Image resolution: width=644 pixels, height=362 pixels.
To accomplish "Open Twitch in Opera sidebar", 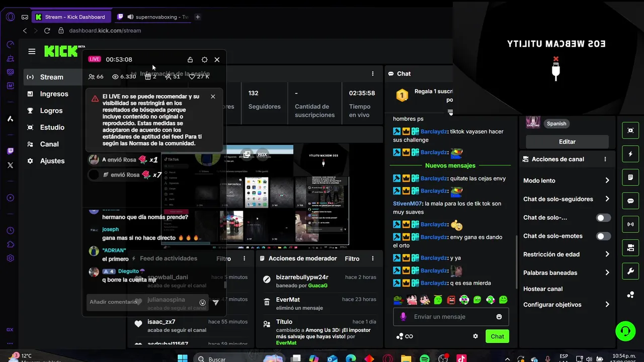I will pos(11,151).
